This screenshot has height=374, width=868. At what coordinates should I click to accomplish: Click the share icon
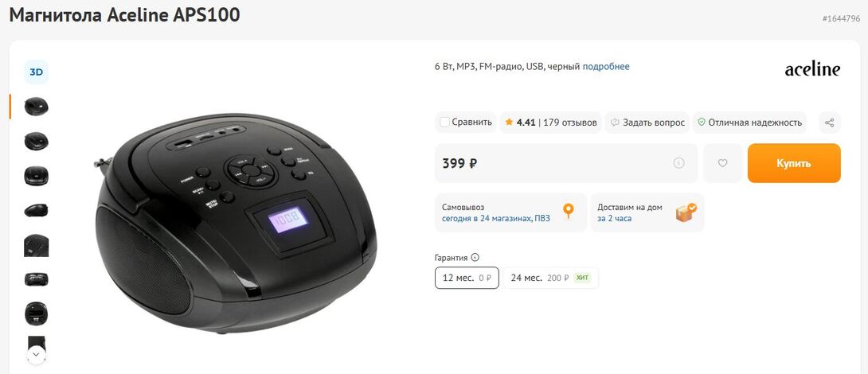(829, 123)
